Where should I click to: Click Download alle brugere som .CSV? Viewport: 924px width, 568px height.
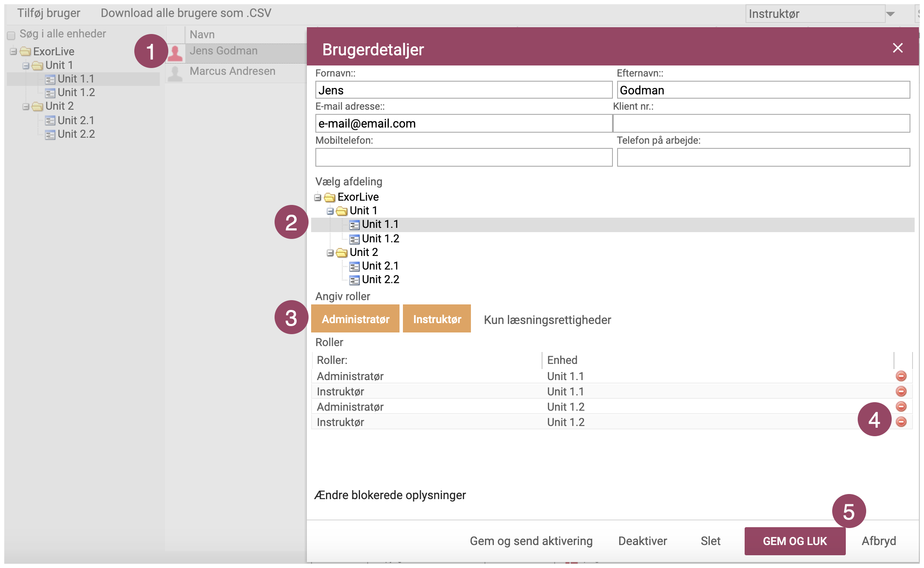(x=186, y=13)
